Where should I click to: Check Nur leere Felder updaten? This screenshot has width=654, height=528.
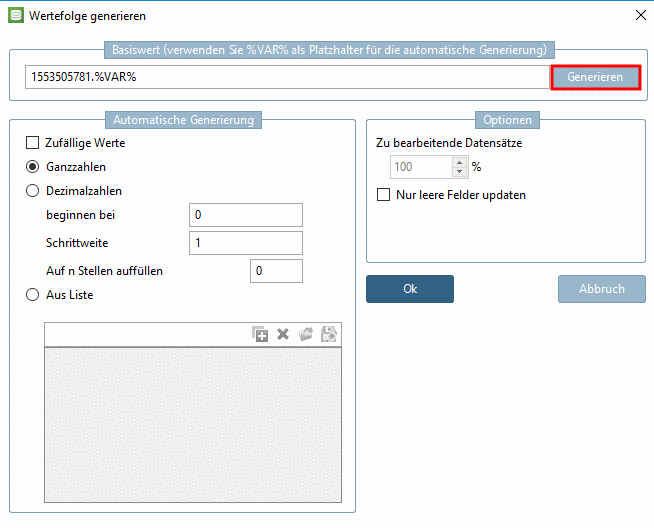[x=383, y=195]
